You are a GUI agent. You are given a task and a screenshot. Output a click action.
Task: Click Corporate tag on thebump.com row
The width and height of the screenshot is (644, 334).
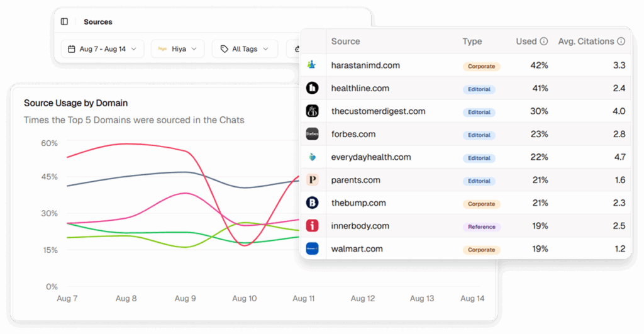(x=481, y=204)
